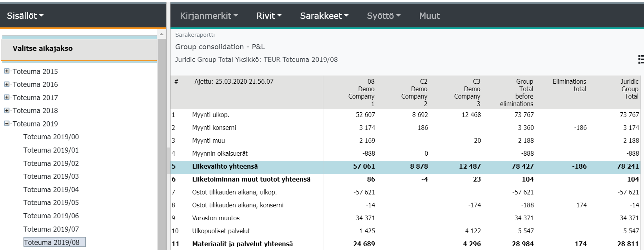The height and width of the screenshot is (250, 644).
Task: Select period Toteuma 2019/00
Action: click(51, 137)
